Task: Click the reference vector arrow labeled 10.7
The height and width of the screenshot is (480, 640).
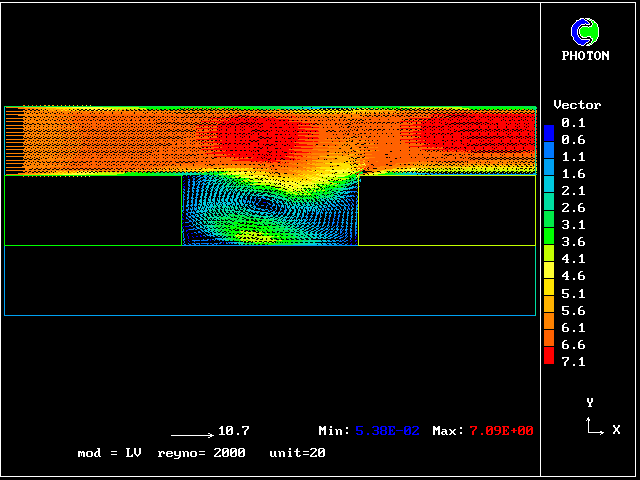Action: [193, 435]
